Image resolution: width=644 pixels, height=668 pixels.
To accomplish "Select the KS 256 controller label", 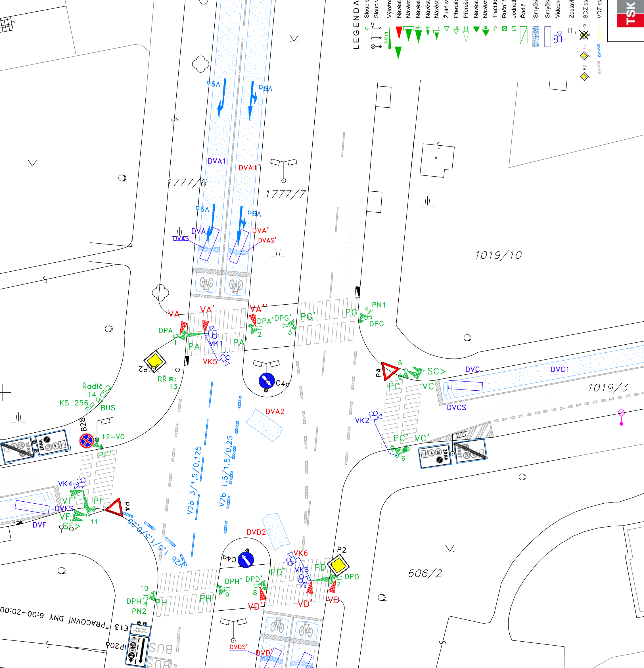I will (74, 403).
